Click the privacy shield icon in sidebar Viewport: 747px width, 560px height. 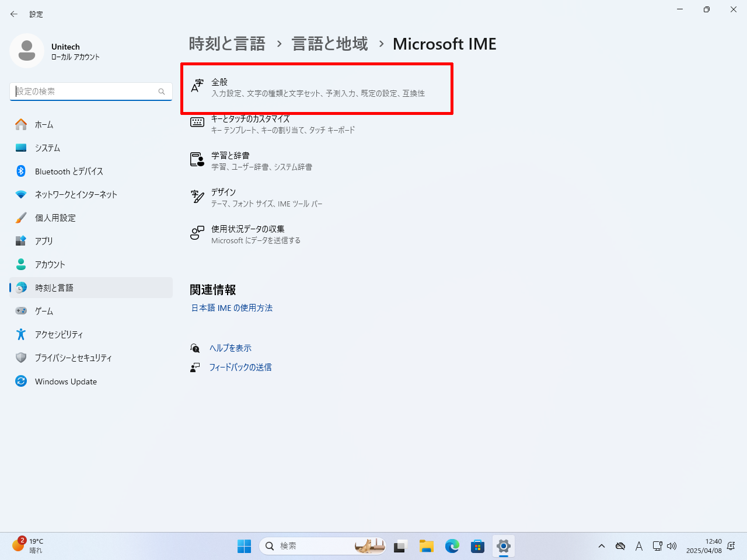[x=21, y=358]
